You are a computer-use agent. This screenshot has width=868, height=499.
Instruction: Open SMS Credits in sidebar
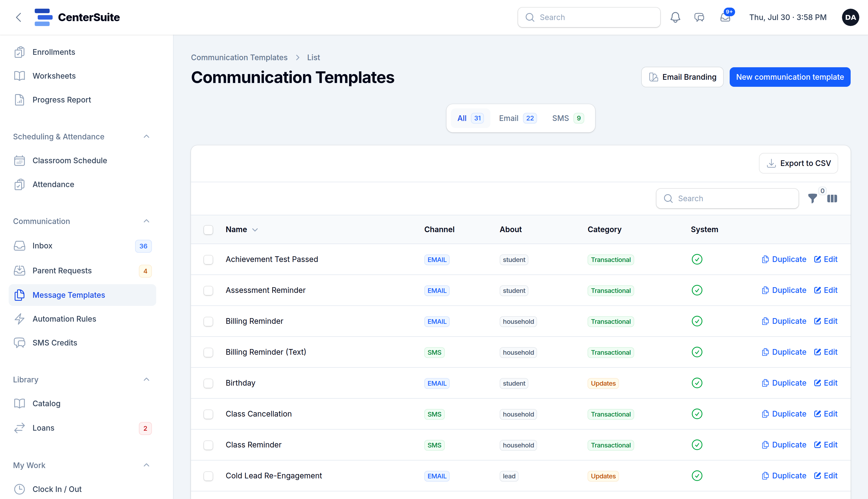(x=82, y=343)
